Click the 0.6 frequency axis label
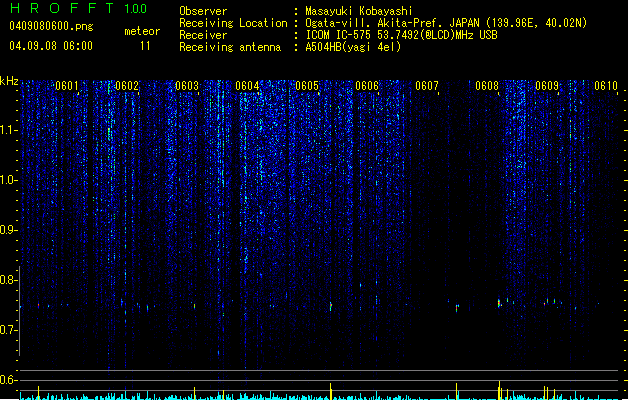This screenshot has width=629, height=400. pos(9,380)
